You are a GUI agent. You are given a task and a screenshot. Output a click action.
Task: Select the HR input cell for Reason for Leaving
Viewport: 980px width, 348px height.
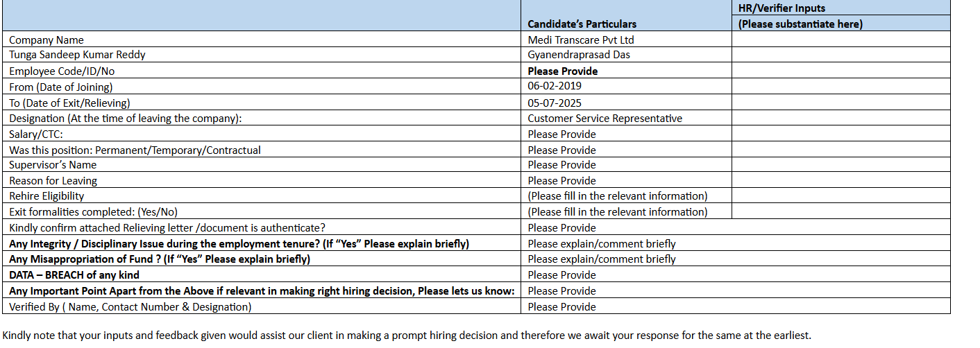tap(840, 181)
